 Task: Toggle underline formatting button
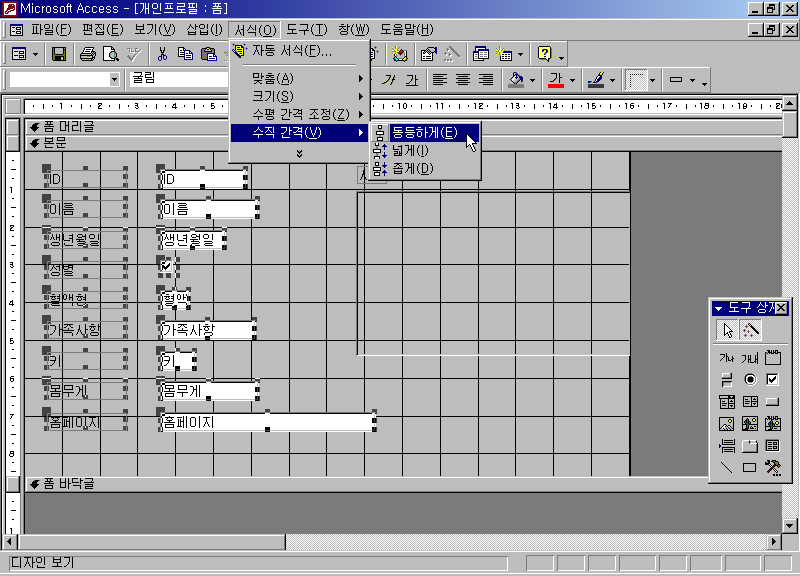412,80
